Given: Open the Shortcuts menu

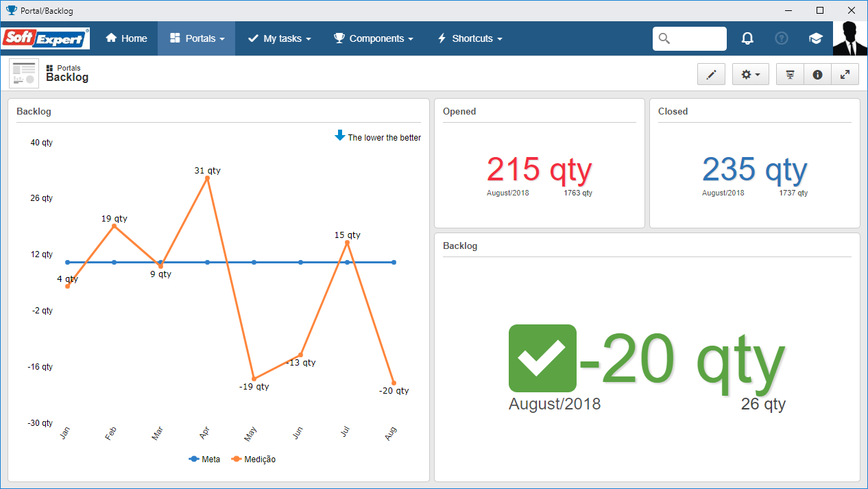Looking at the screenshot, I should tap(470, 38).
